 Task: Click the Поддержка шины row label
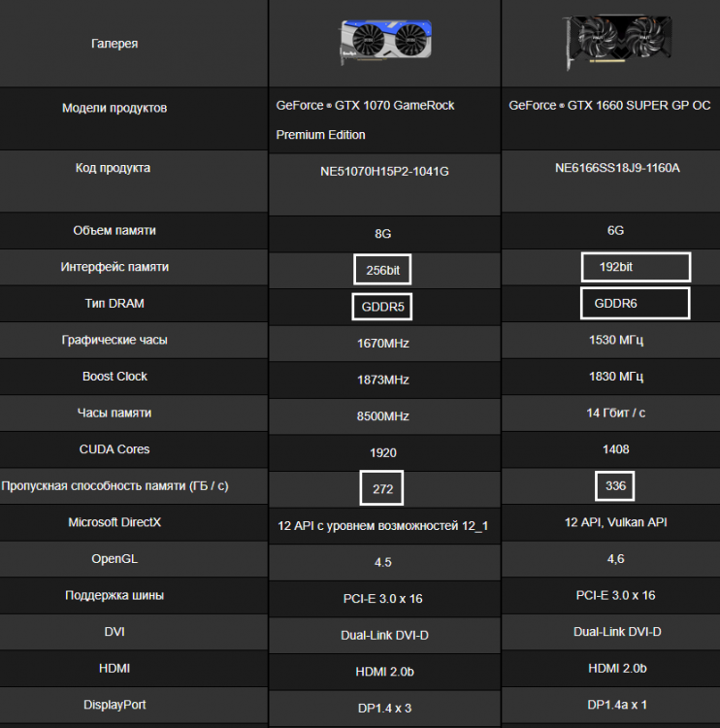(115, 595)
